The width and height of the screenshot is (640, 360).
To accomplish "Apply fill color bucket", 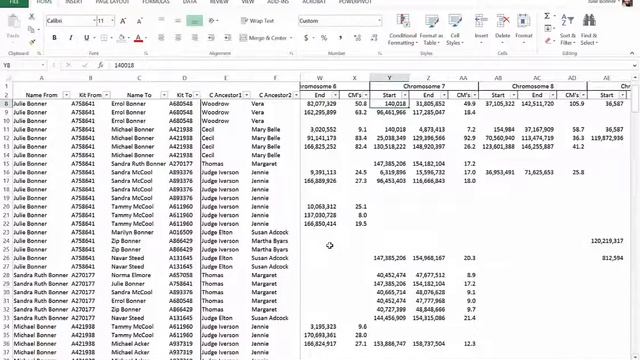I will coord(121,38).
